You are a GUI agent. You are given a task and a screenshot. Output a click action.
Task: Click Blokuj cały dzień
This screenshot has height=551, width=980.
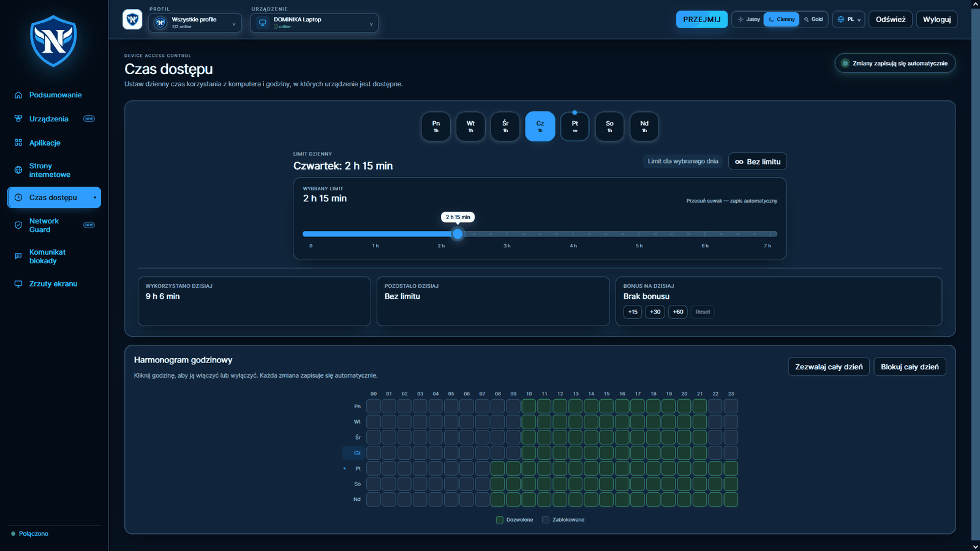[x=910, y=367]
